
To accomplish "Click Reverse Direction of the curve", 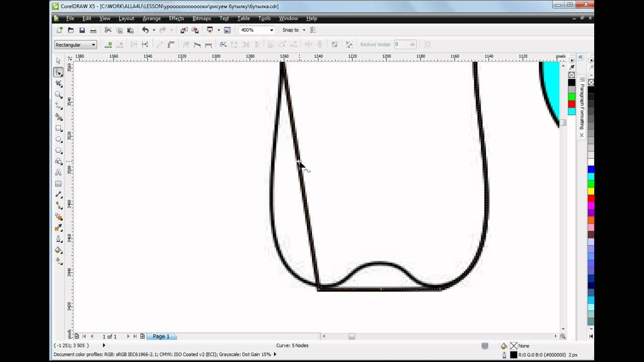I will (223, 45).
